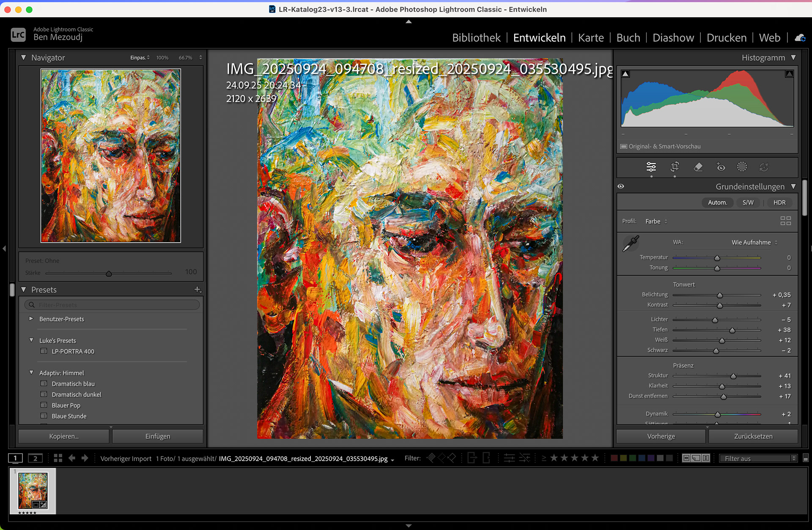Set filter rating to five stars

point(595,458)
